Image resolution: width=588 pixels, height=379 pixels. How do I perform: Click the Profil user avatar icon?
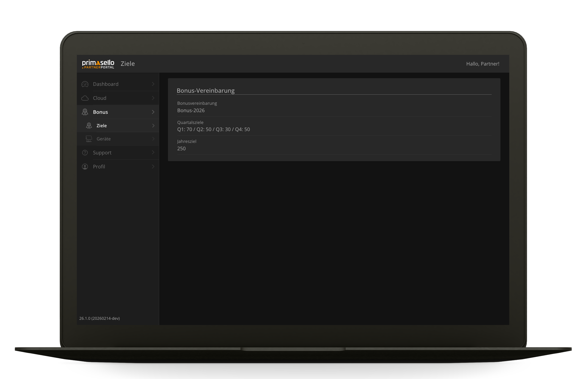[85, 167]
